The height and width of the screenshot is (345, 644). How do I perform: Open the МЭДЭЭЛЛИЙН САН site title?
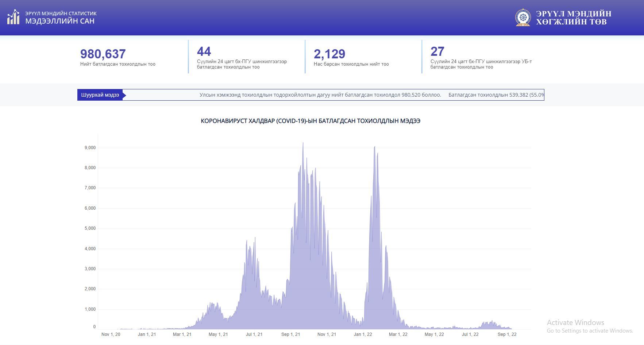coord(60,21)
